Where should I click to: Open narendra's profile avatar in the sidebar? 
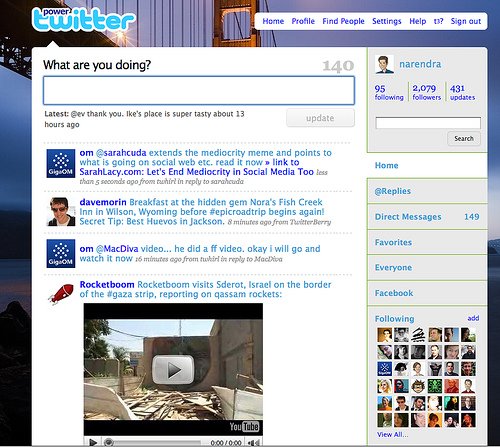click(x=384, y=64)
